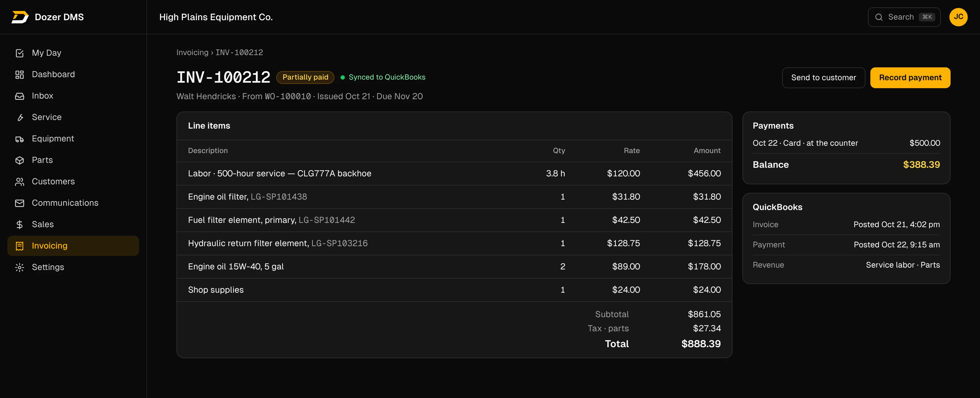Open the Communications section label
This screenshot has height=398, width=980.
click(65, 203)
